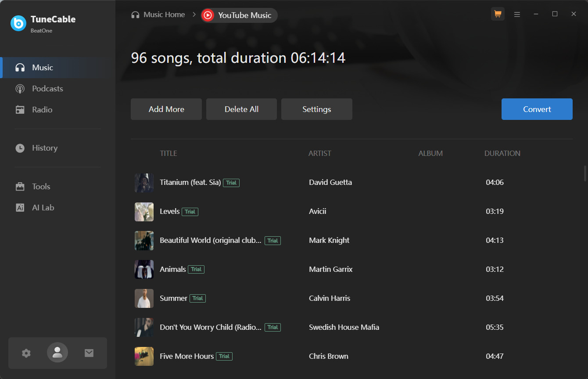Open the shopping cart icon
The width and height of the screenshot is (588, 379).
[x=498, y=14]
